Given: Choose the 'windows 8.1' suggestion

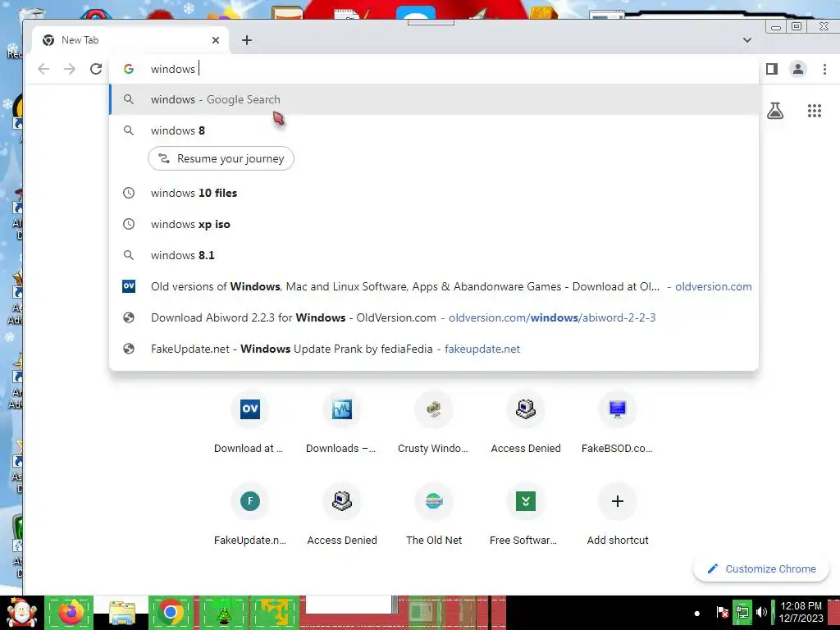Looking at the screenshot, I should pyautogui.click(x=434, y=256).
